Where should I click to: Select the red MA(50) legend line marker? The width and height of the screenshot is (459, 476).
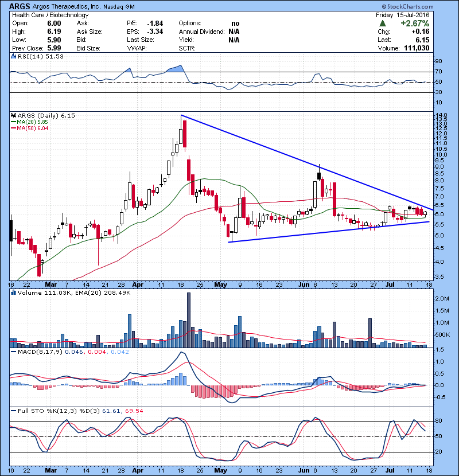coord(14,128)
